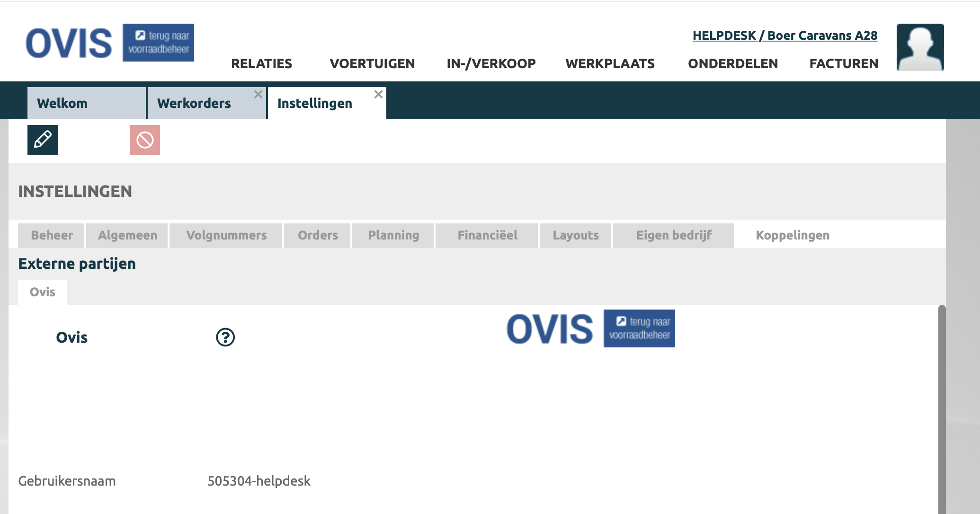Screen dimensions: 980x514
Task: Close the Instellingen tab
Action: point(378,94)
